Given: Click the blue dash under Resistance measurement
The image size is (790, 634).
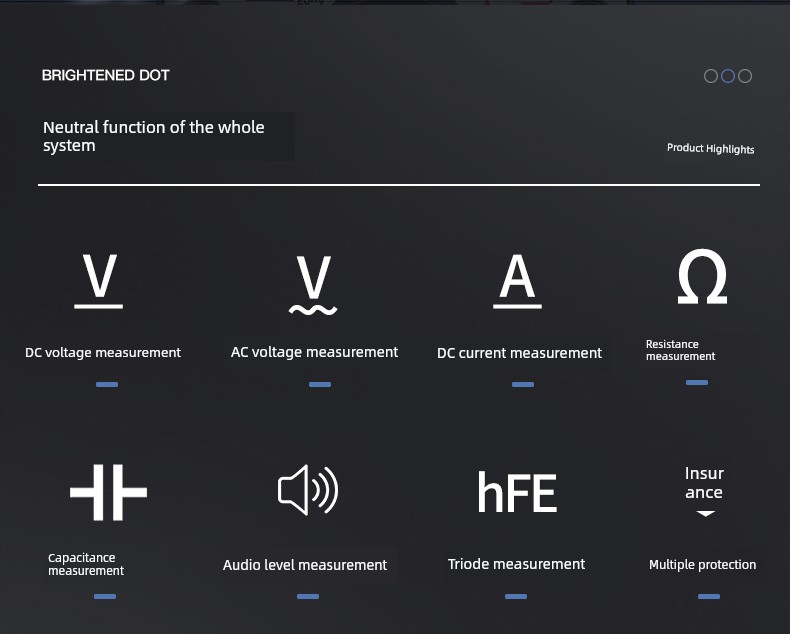Looking at the screenshot, I should click(x=697, y=383).
